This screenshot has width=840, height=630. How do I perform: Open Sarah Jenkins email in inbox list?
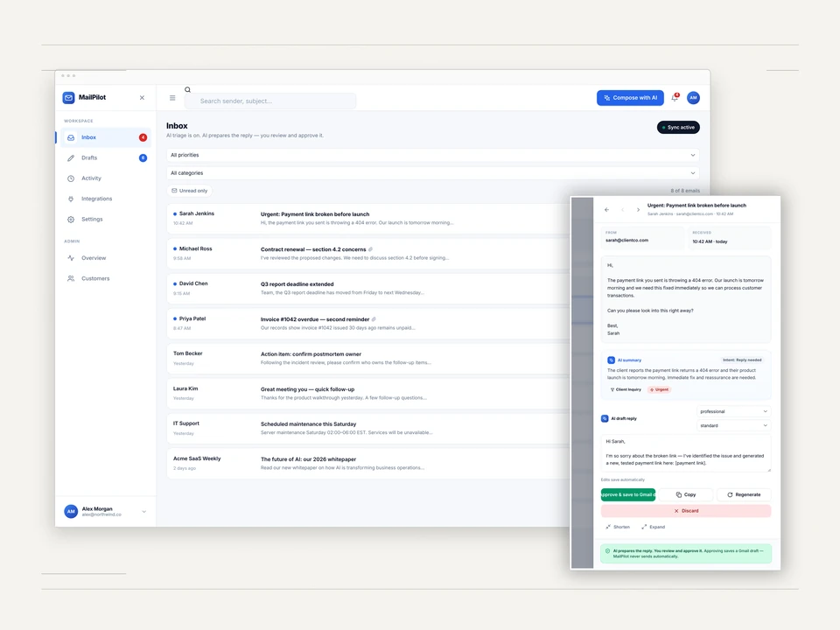point(368,219)
